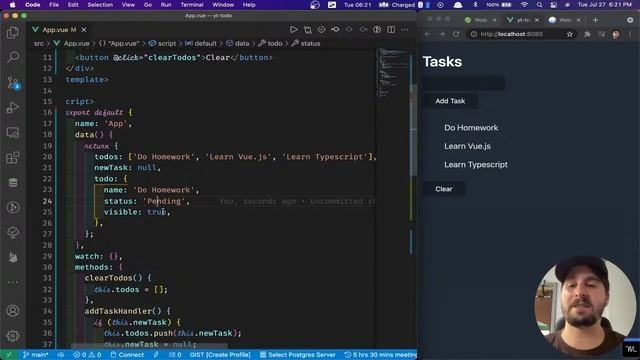Click Split Editor icon in editor toolbar
The width and height of the screenshot is (640, 360).
click(x=391, y=29)
